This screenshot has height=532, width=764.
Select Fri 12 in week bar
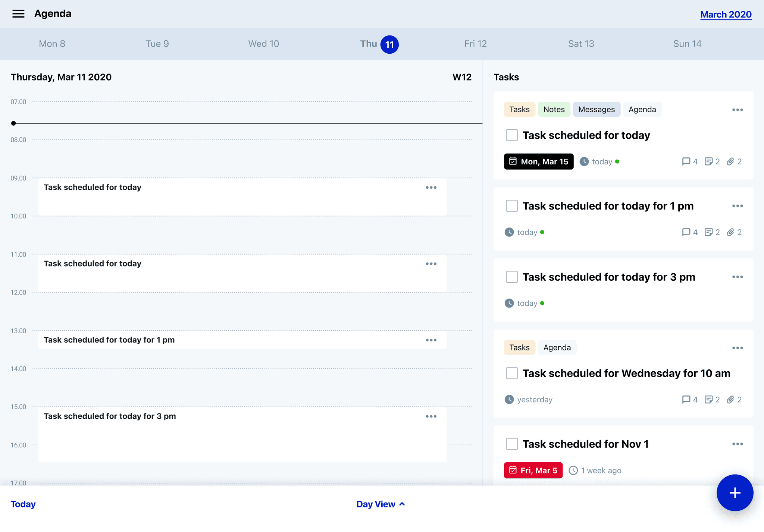click(x=475, y=44)
